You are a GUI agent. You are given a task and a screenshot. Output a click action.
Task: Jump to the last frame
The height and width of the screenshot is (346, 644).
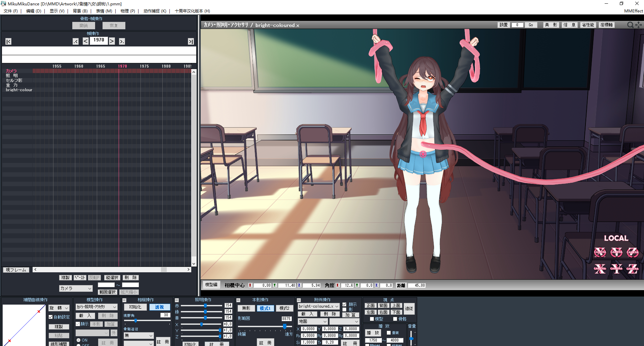[x=191, y=41]
